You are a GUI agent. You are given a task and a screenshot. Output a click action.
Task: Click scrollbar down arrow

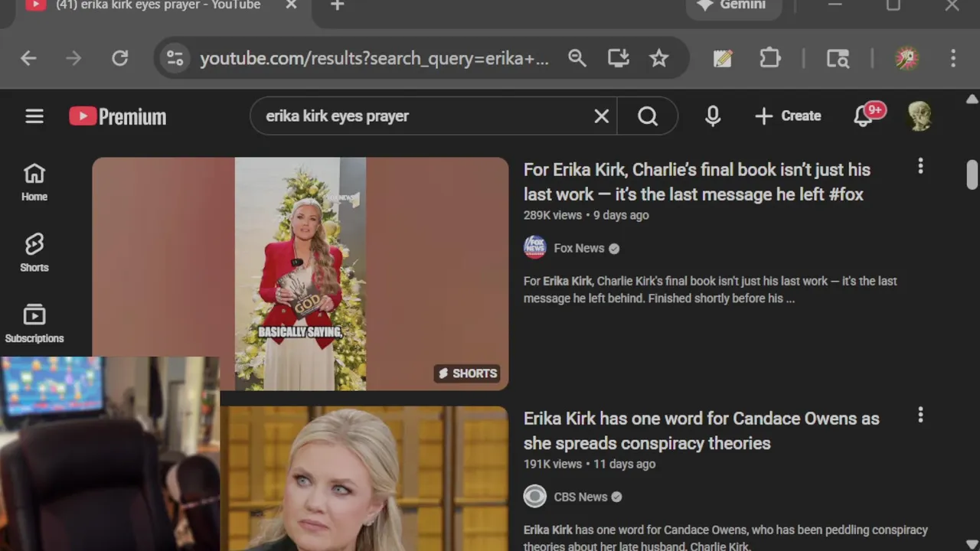[972, 543]
